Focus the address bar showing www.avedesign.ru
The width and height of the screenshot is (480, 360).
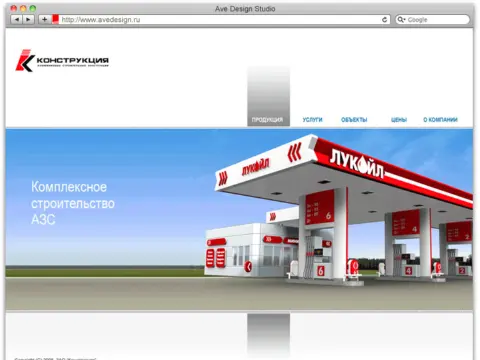point(221,20)
